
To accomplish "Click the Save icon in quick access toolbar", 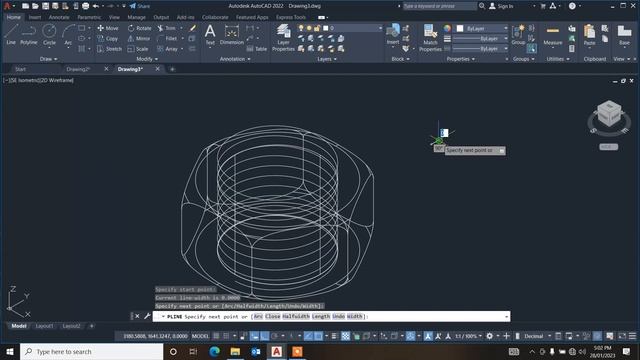I will pos(45,6).
